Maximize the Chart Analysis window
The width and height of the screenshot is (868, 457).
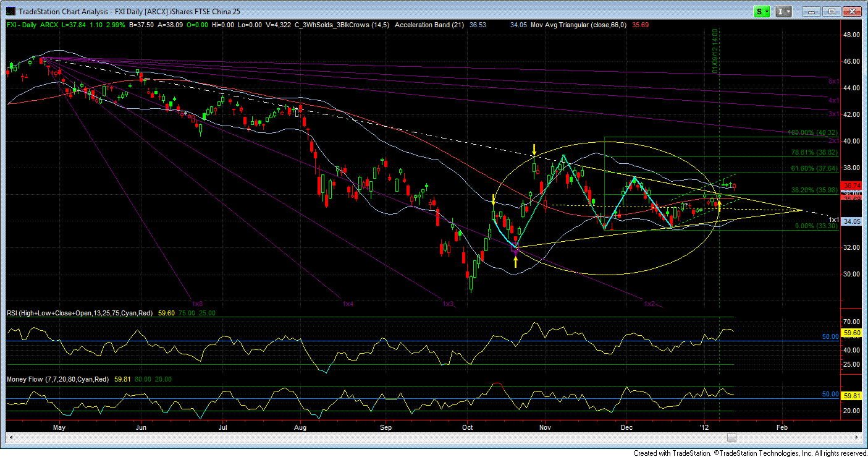(832, 11)
